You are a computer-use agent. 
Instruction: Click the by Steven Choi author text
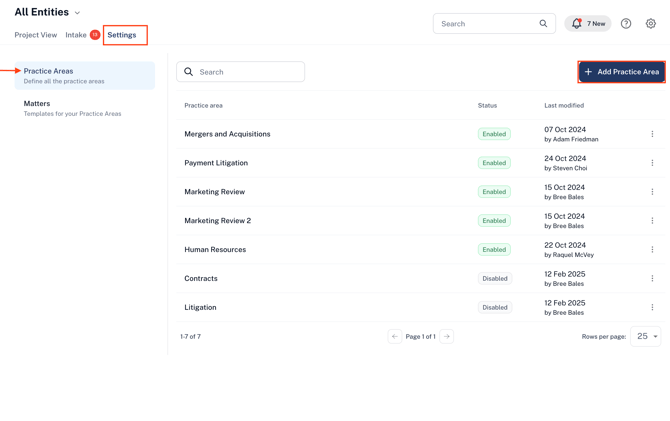565,168
